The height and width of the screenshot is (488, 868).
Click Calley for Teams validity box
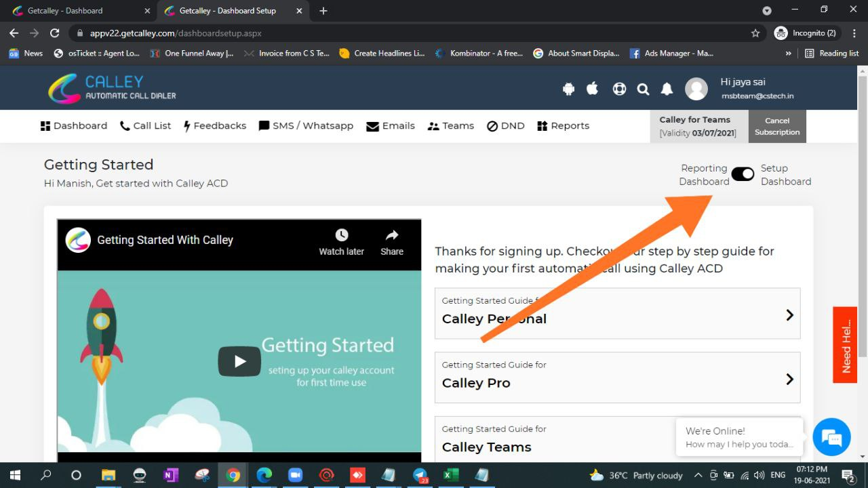[699, 126]
